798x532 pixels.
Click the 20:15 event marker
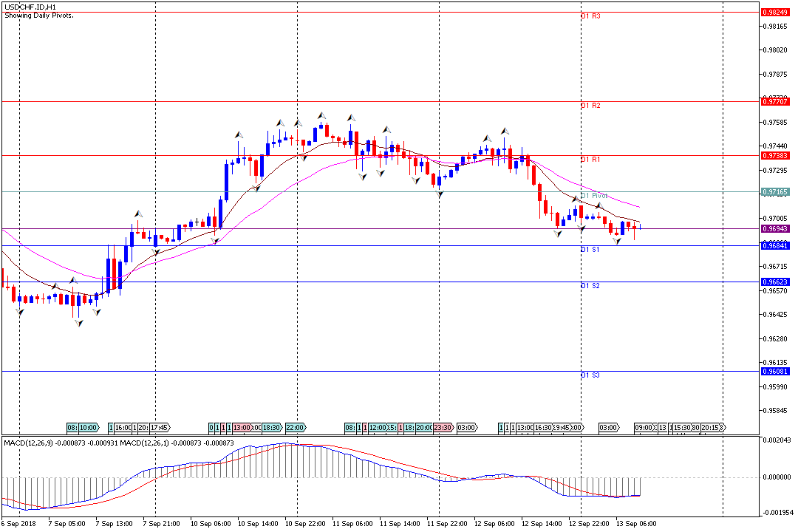click(712, 428)
